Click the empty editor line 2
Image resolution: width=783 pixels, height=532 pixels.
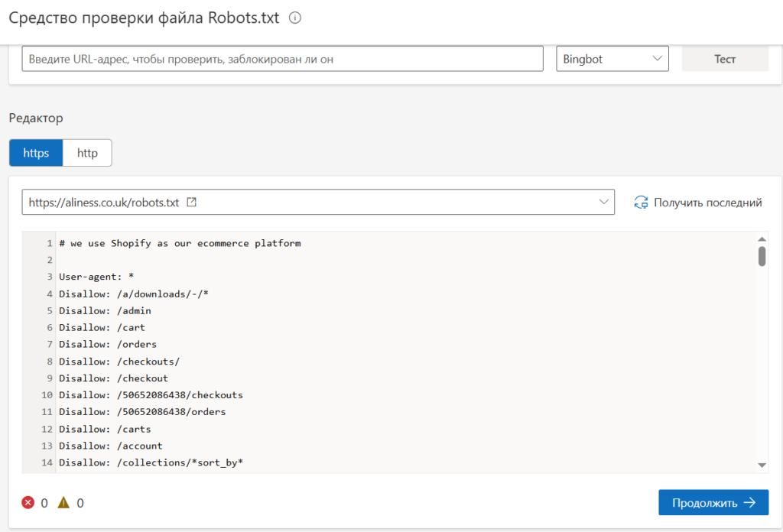coord(405,260)
